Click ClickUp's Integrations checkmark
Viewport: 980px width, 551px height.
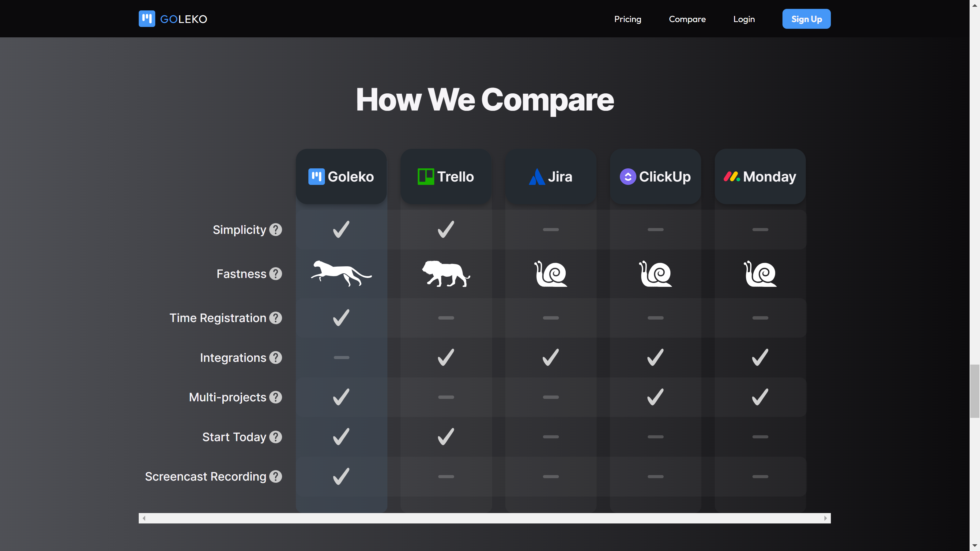click(x=655, y=358)
